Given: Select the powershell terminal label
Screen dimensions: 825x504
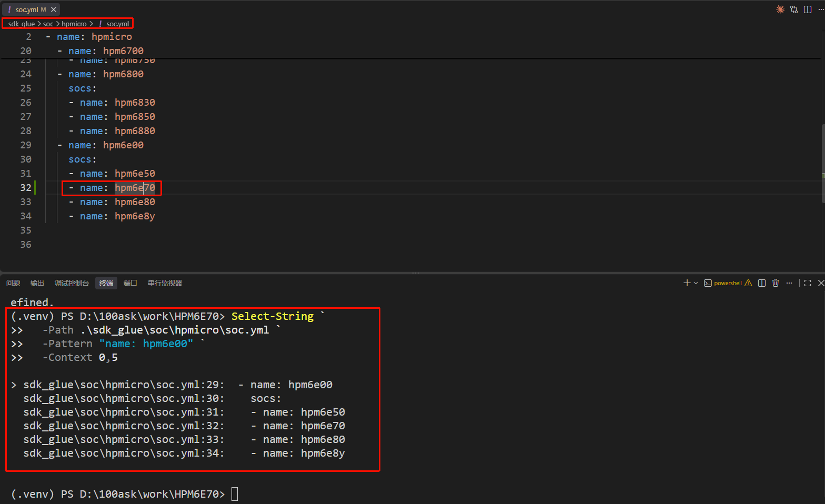Looking at the screenshot, I should [728, 283].
